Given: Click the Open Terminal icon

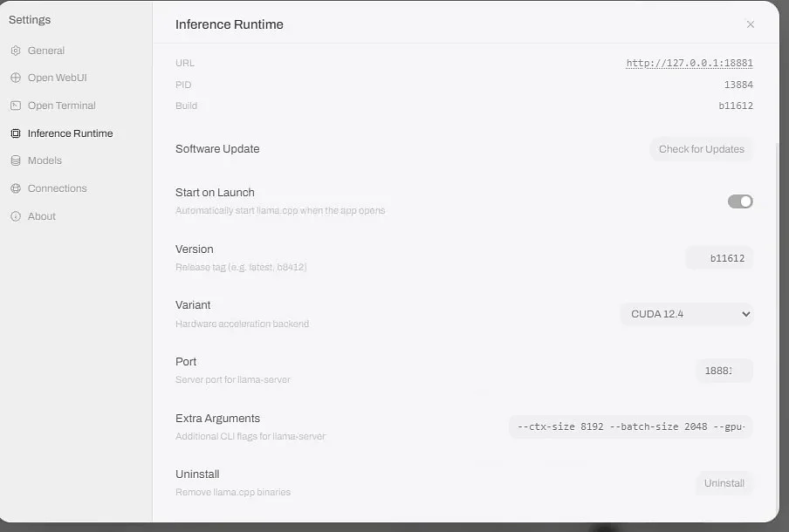Looking at the screenshot, I should click(16, 106).
